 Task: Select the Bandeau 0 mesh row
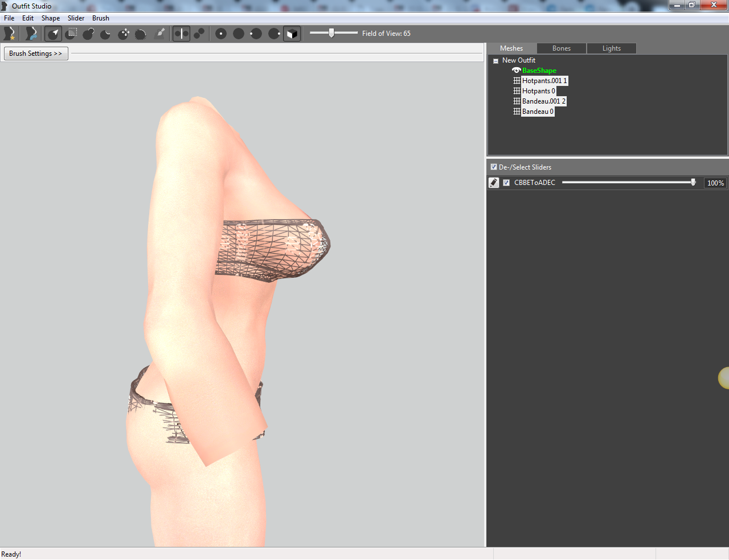pos(538,112)
